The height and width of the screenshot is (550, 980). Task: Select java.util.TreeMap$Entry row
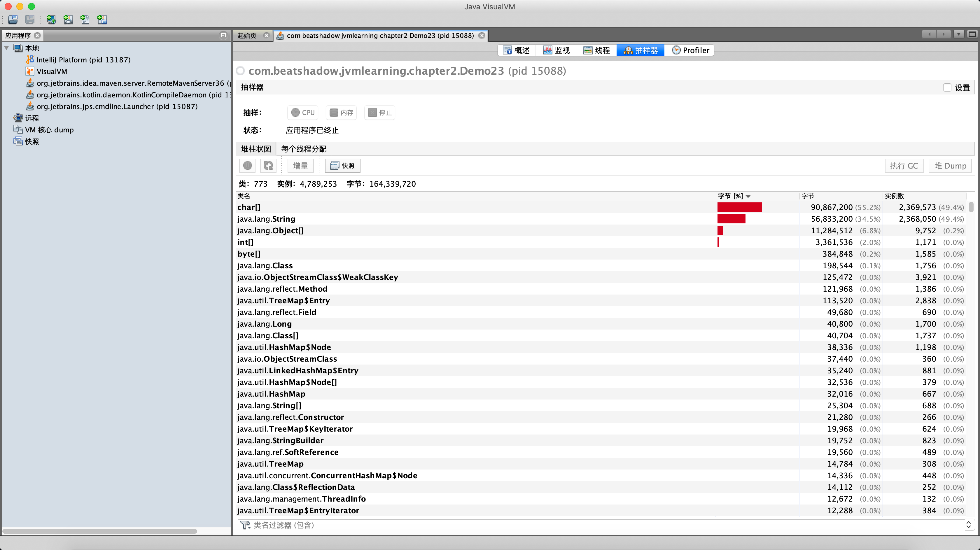(601, 300)
